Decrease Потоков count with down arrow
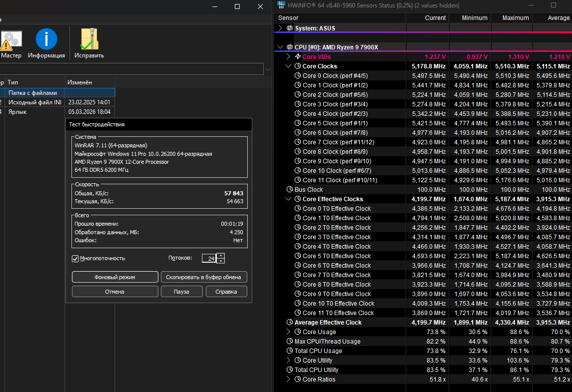Image resolution: width=572 pixels, height=392 pixels. [221, 261]
